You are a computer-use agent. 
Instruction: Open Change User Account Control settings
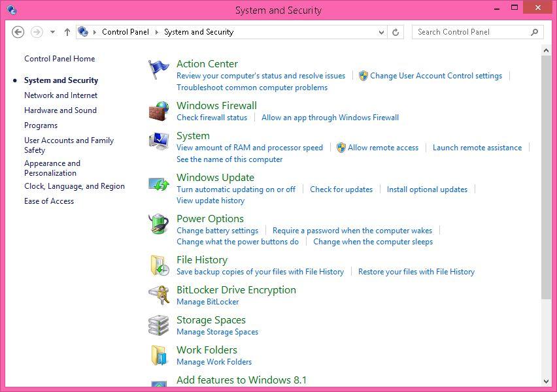click(x=436, y=76)
